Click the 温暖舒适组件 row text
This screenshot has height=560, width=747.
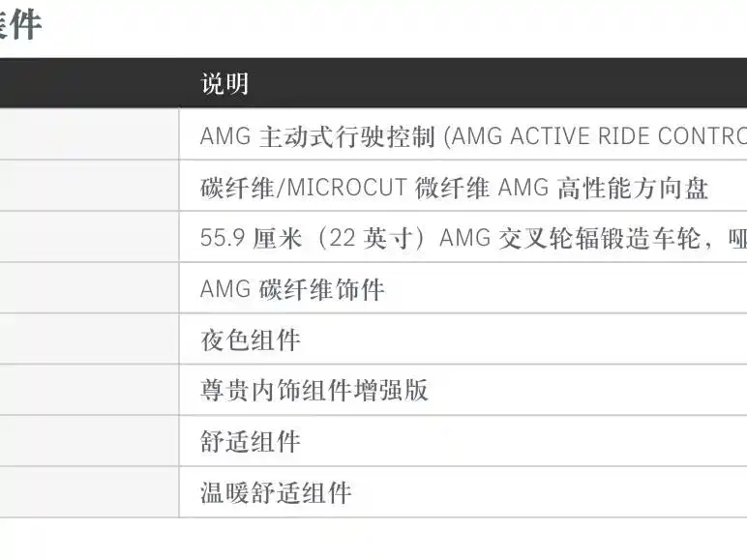(276, 492)
